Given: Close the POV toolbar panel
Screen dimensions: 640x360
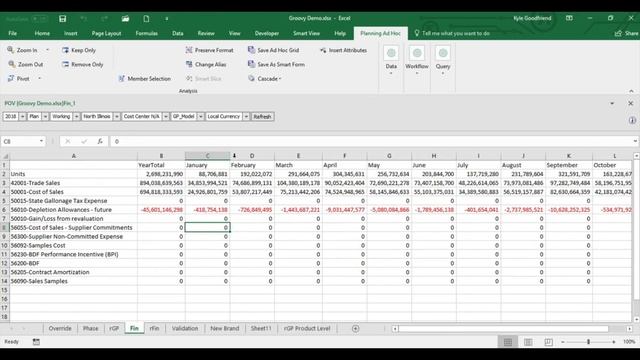Looking at the screenshot, I should coord(631,104).
